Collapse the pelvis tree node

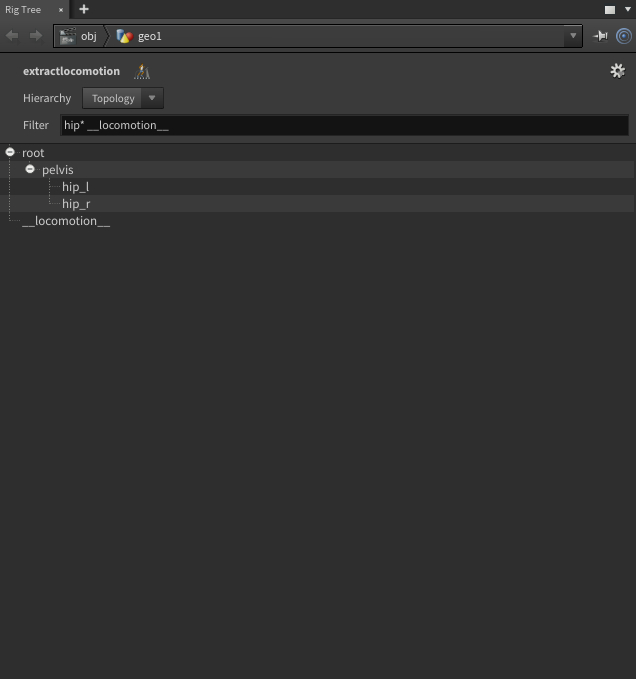point(30,170)
